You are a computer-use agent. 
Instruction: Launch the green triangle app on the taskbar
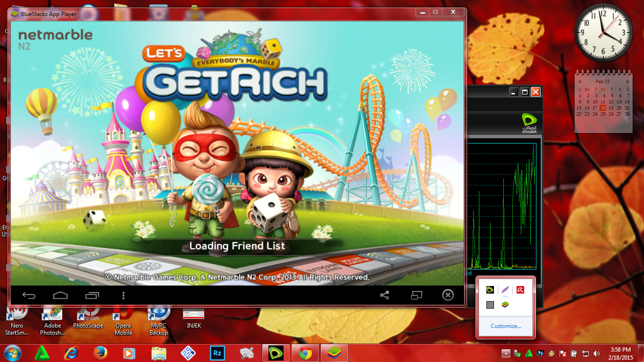pyautogui.click(x=43, y=353)
